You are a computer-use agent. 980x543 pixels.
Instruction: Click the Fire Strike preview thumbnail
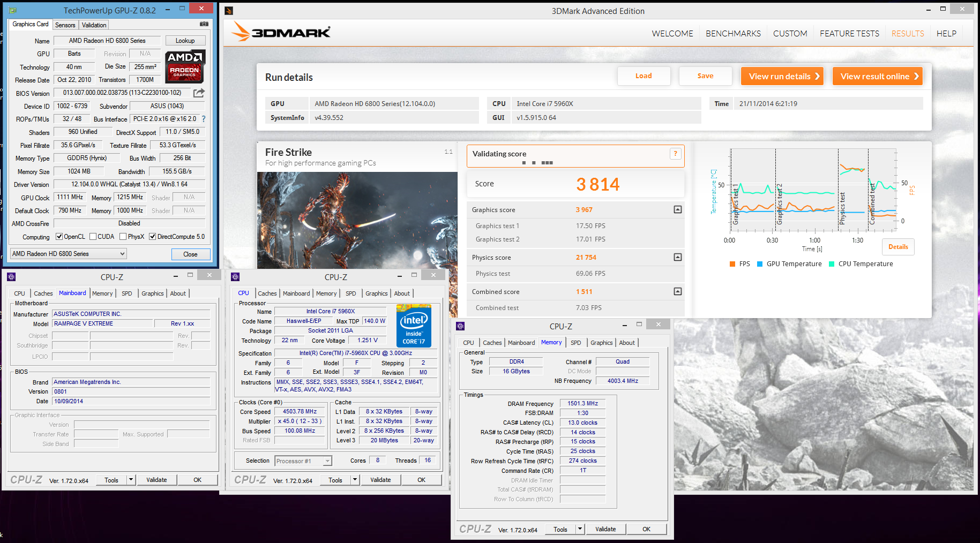(357, 220)
